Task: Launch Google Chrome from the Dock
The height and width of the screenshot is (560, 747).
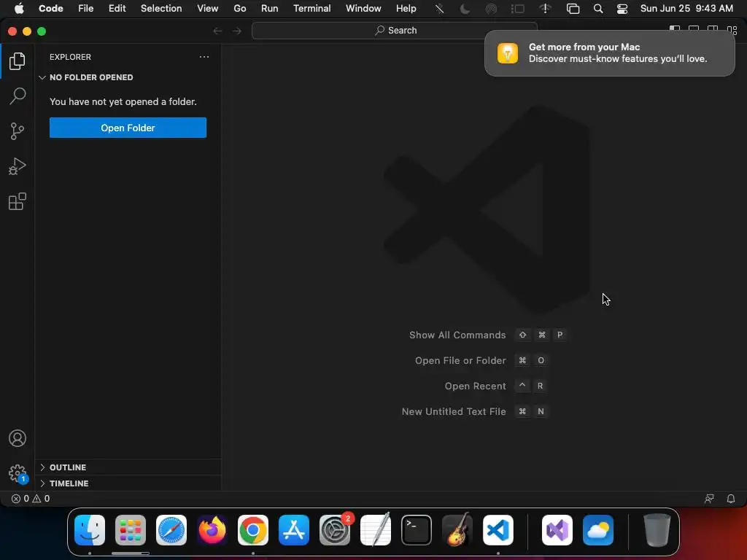Action: click(x=253, y=530)
